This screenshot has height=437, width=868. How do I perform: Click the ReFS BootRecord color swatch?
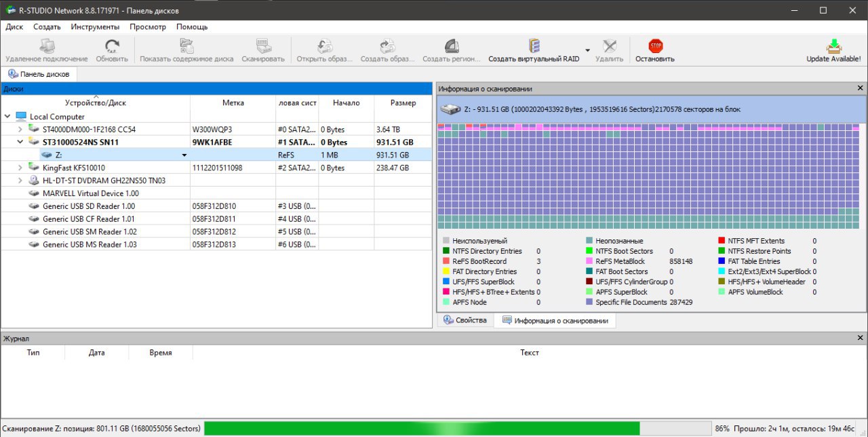[446, 261]
